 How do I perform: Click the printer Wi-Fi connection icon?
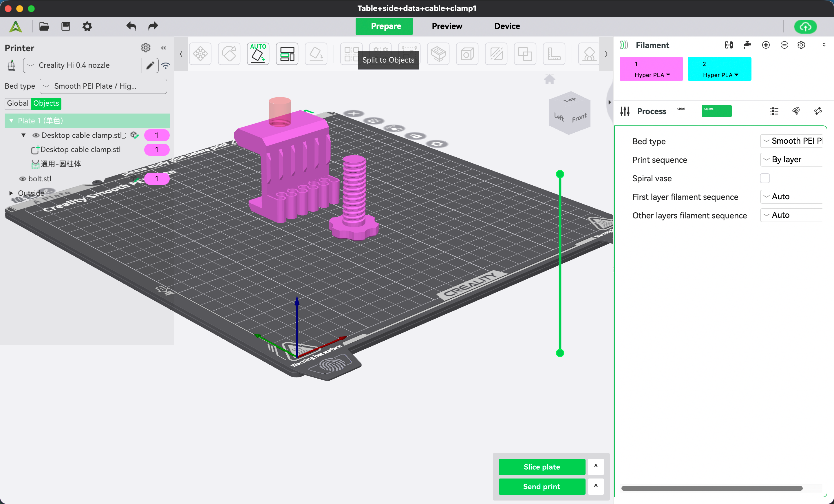(166, 65)
